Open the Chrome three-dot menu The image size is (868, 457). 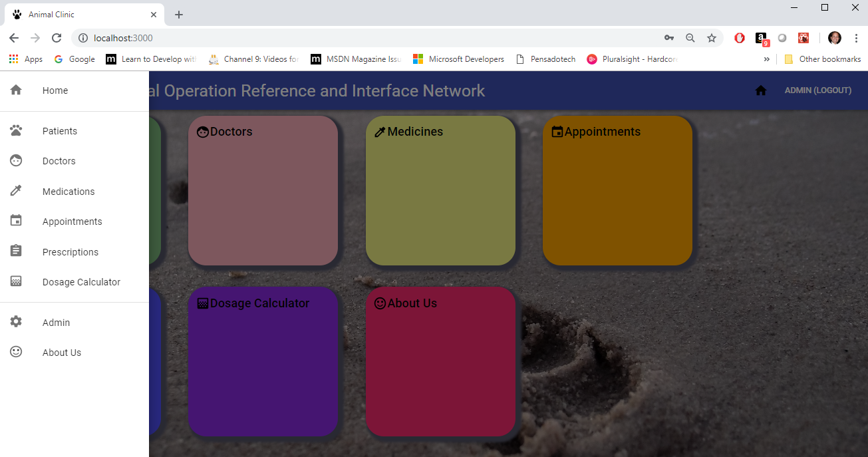pyautogui.click(x=856, y=38)
